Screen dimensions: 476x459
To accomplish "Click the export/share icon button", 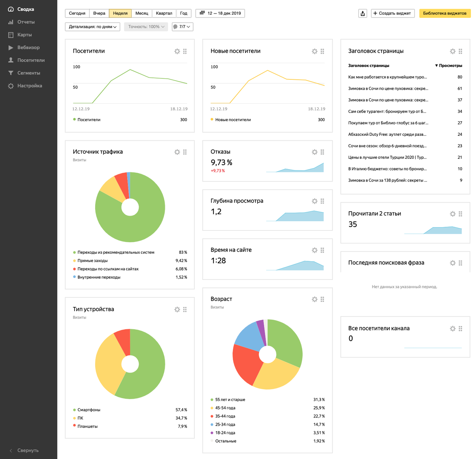I will [363, 13].
